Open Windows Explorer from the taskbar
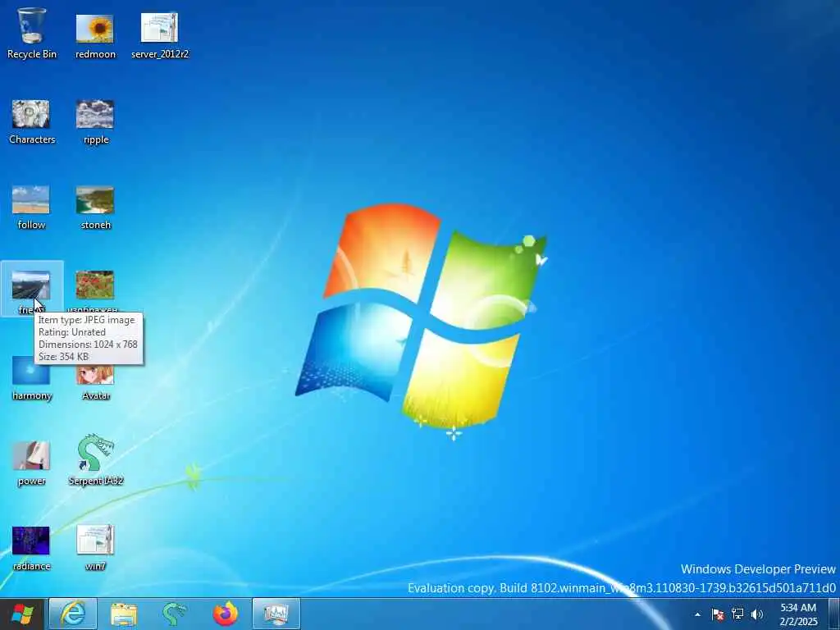The image size is (840, 630). 124,614
